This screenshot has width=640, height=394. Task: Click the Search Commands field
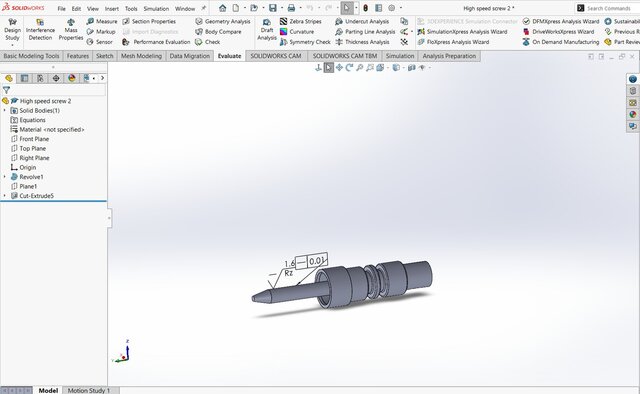(608, 8)
